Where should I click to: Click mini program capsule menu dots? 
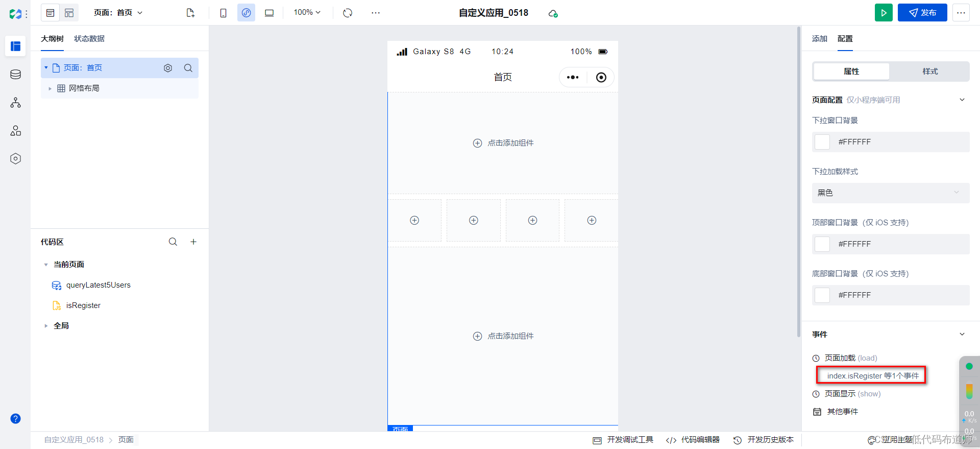click(573, 77)
